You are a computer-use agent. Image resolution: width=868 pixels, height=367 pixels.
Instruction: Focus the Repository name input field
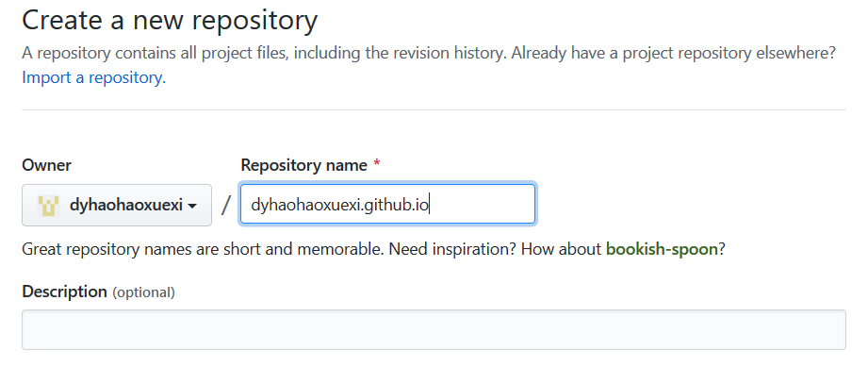point(387,205)
